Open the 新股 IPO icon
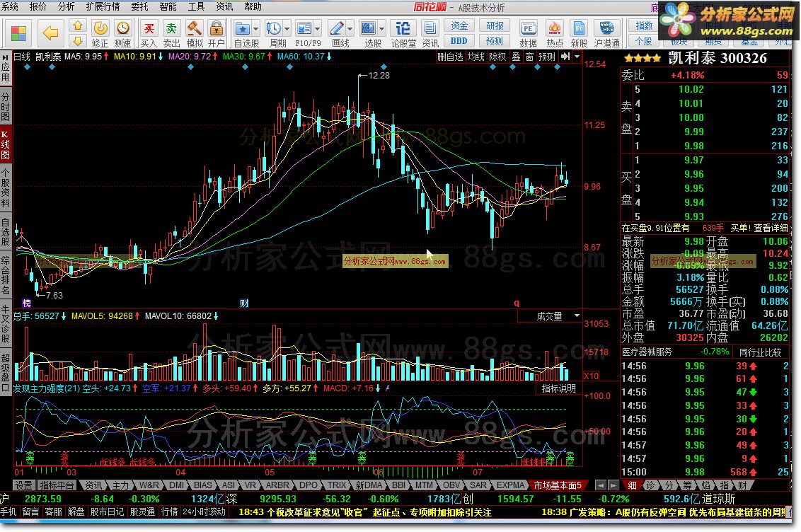Viewport: 801px width, 532px height. (x=579, y=34)
